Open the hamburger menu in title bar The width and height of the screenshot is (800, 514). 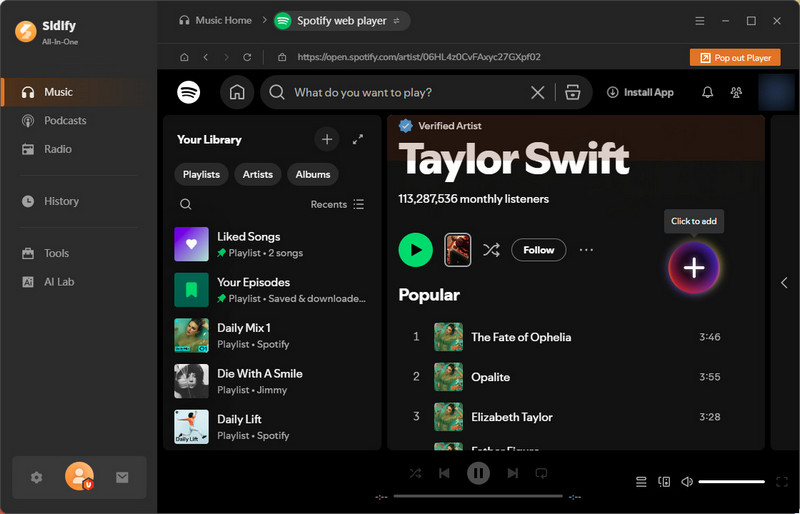tap(700, 21)
